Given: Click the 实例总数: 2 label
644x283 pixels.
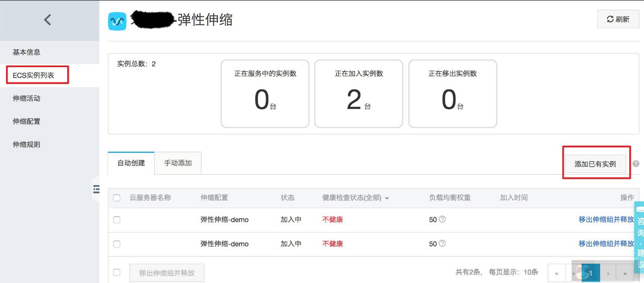Looking at the screenshot, I should (136, 64).
